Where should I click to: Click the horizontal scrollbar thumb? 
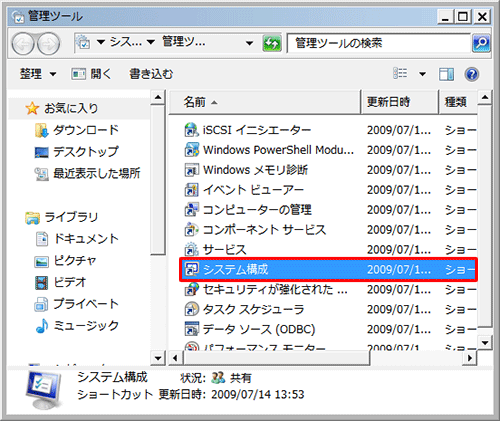277,358
